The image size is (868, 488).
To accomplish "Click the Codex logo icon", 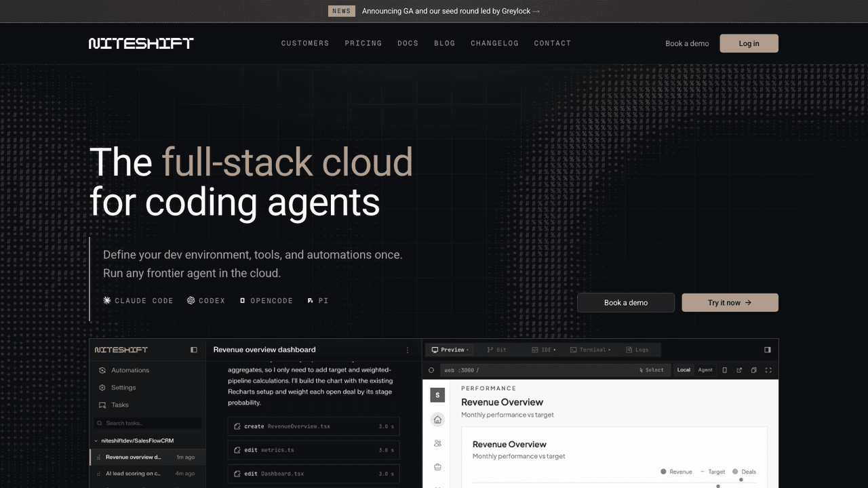I will [x=191, y=300].
